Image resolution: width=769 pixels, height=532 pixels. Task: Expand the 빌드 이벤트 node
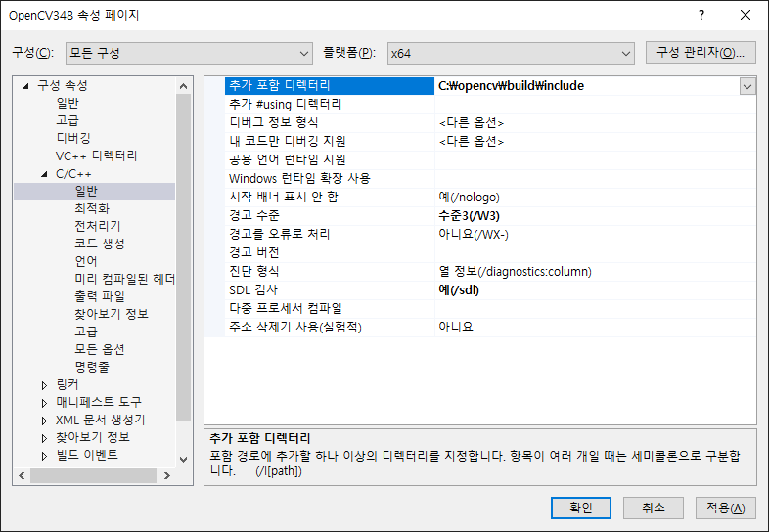[44, 456]
